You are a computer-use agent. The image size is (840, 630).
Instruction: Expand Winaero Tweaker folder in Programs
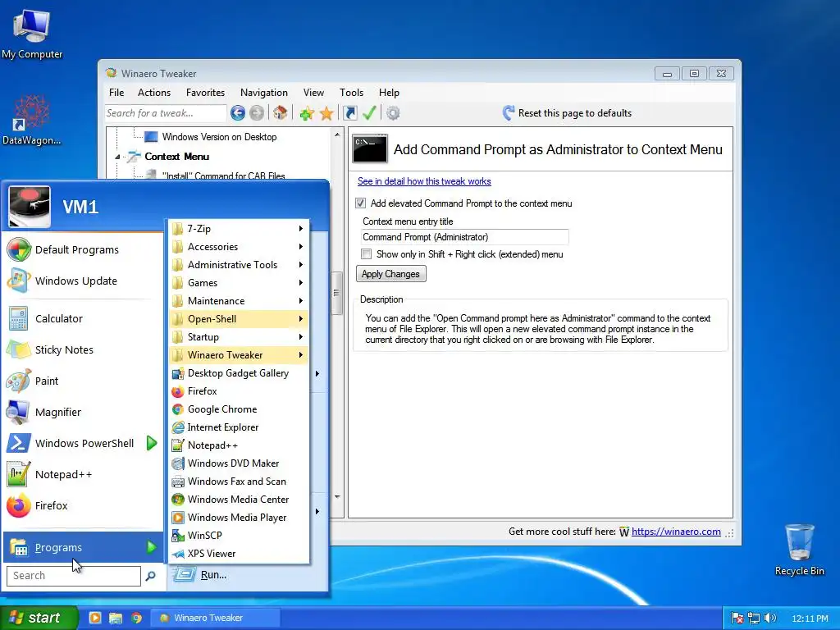pos(239,355)
